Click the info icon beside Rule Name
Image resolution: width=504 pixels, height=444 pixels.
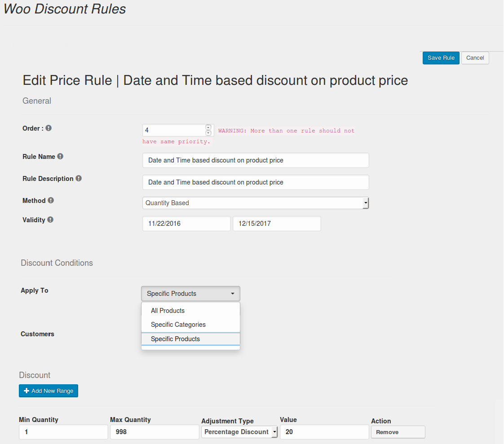60,157
